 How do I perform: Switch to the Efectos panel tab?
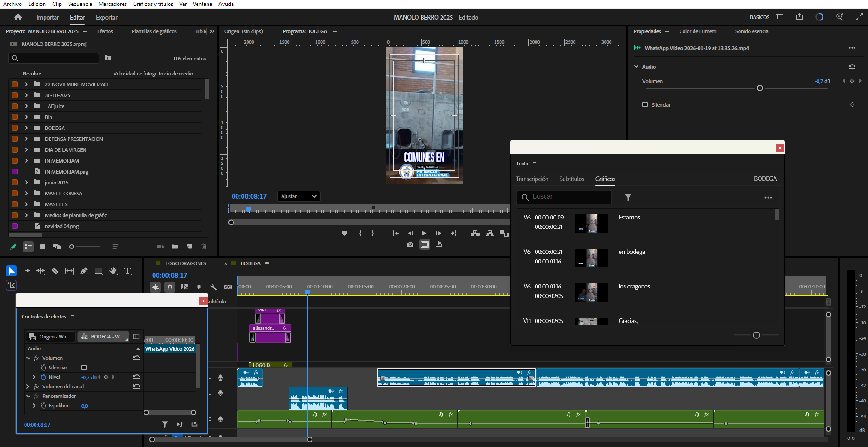tap(105, 31)
